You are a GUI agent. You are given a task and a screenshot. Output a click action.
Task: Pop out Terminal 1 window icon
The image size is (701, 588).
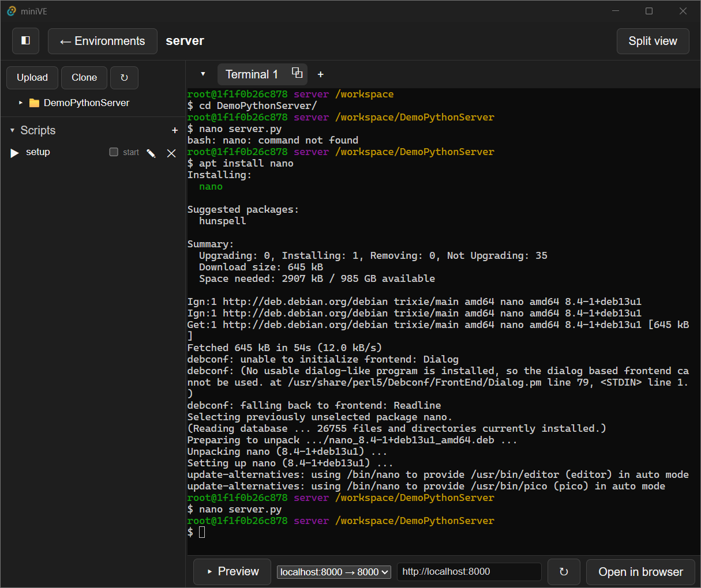297,73
